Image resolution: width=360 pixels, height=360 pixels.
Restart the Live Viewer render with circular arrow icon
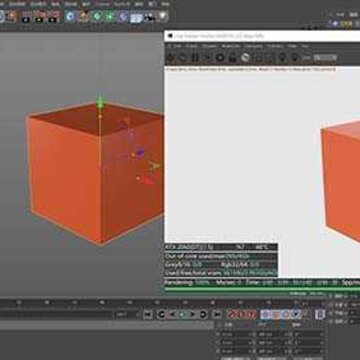click(x=182, y=58)
